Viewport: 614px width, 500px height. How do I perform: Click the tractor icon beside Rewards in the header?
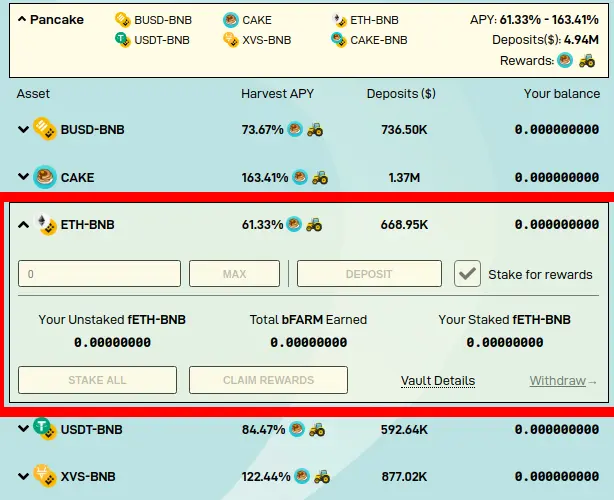(587, 61)
